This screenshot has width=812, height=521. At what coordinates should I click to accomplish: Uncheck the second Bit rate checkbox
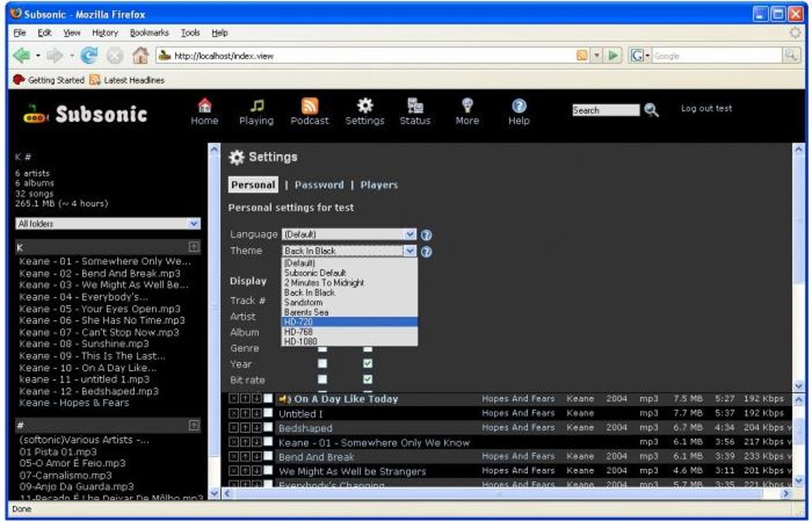click(x=368, y=379)
